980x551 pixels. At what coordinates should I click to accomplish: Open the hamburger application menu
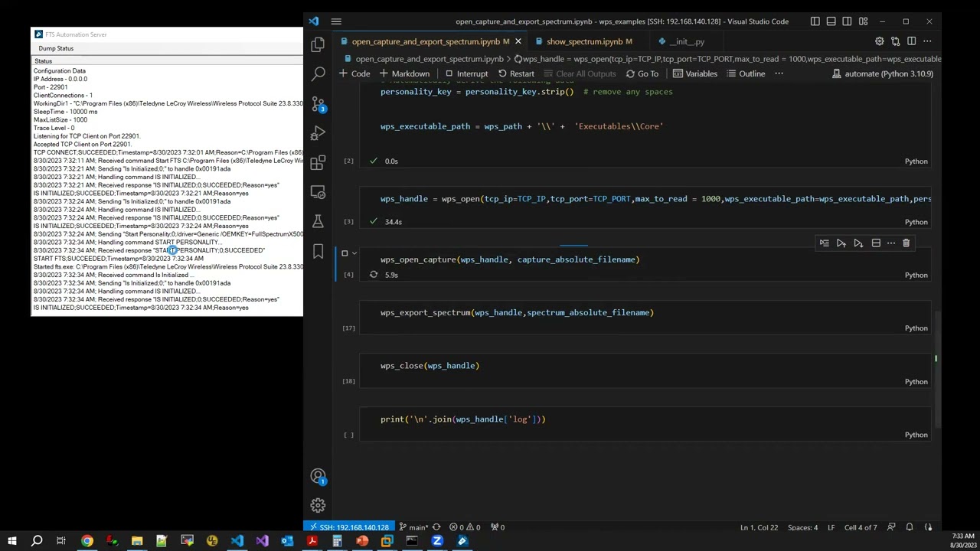336,21
